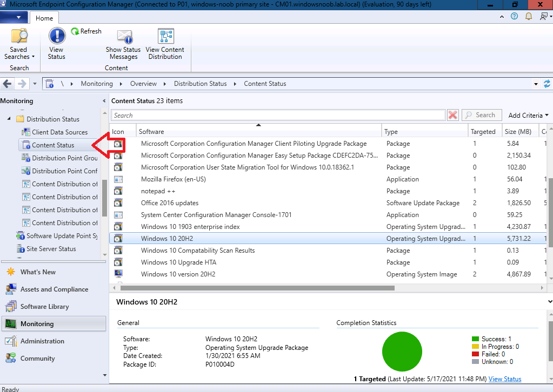Clear the search with red X

(453, 115)
